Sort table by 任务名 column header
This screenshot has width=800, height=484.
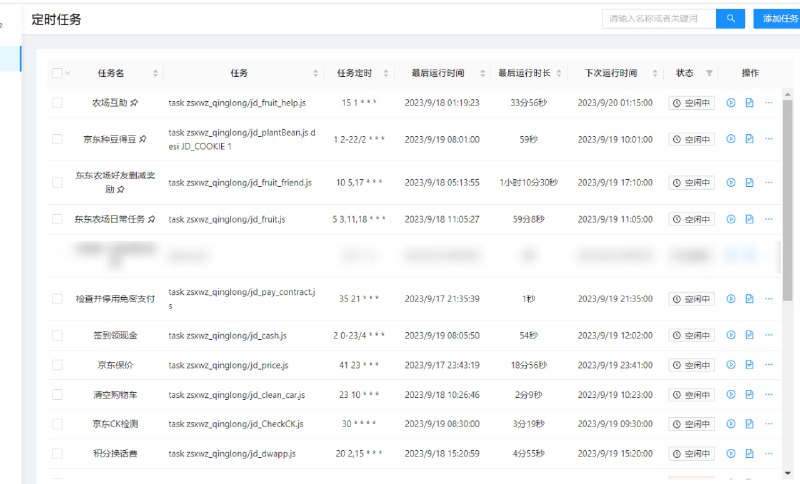[x=111, y=73]
